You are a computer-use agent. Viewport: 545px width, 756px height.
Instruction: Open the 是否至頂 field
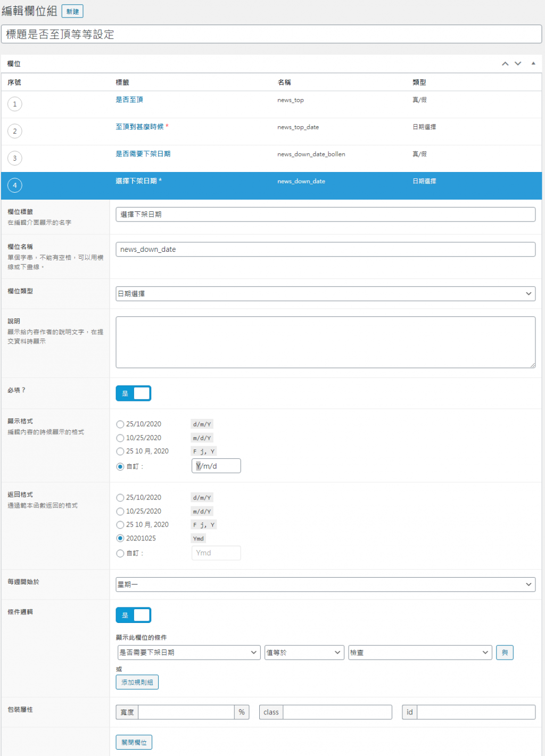129,100
